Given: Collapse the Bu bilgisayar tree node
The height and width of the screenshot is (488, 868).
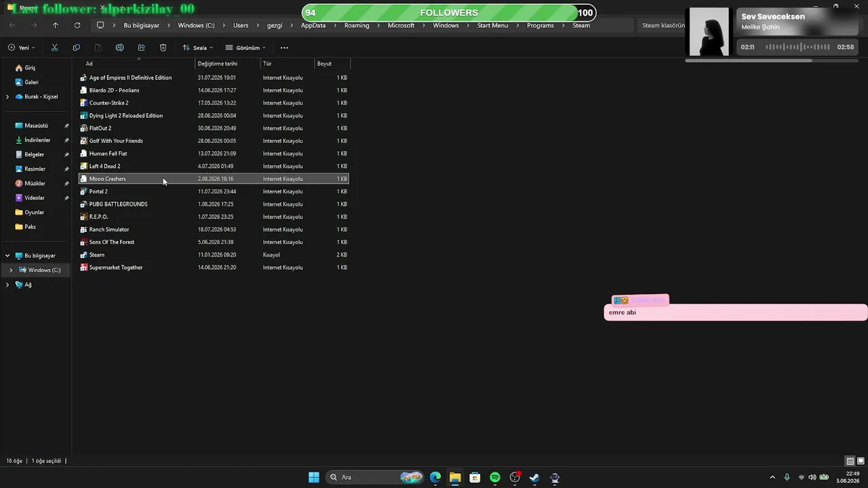Looking at the screenshot, I should [7, 256].
